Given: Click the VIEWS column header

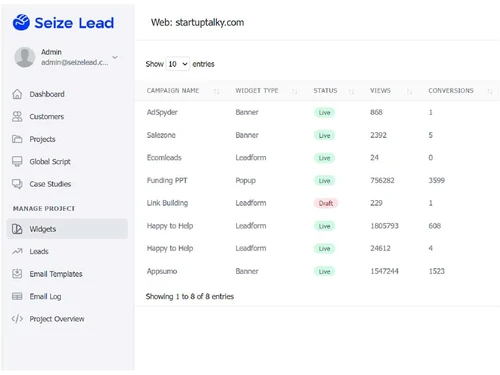Looking at the screenshot, I should [380, 91].
